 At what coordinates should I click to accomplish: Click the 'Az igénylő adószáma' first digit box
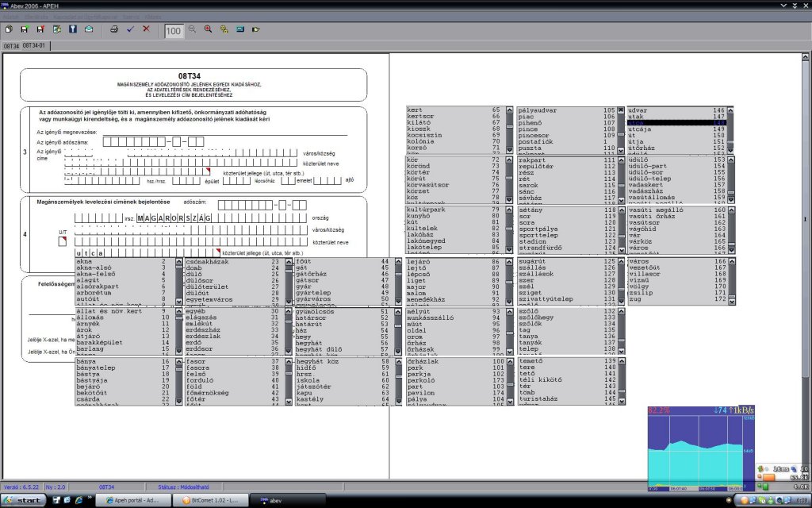click(x=107, y=141)
